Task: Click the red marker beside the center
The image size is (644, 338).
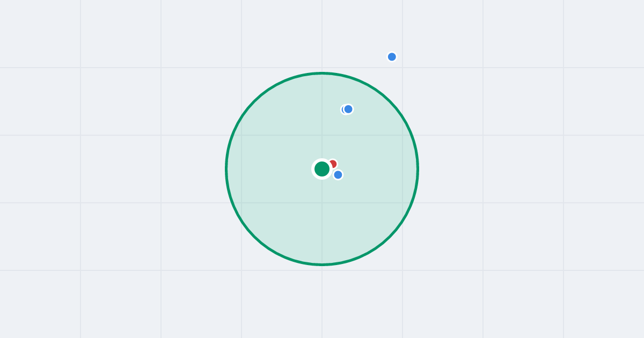Action: point(332,164)
